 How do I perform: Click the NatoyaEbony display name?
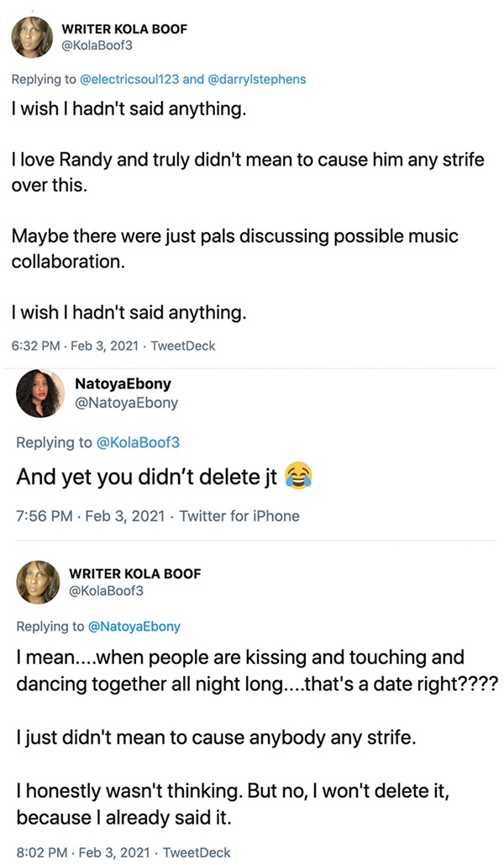(x=123, y=384)
